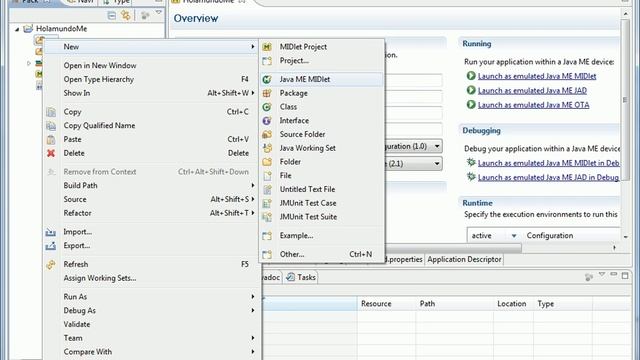Screen dimensions: 640x360
Task: Launch as emulated MIDlet in Debug
Action: click(549, 163)
